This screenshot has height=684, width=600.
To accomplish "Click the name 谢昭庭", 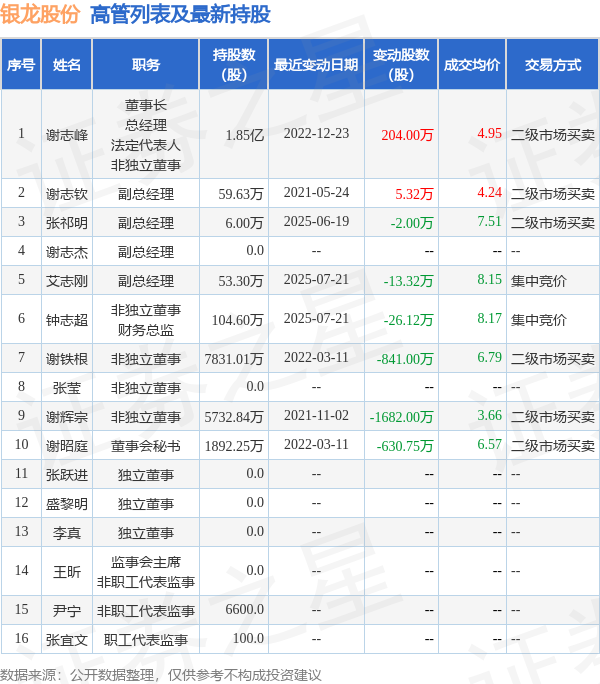I will coord(67,446).
